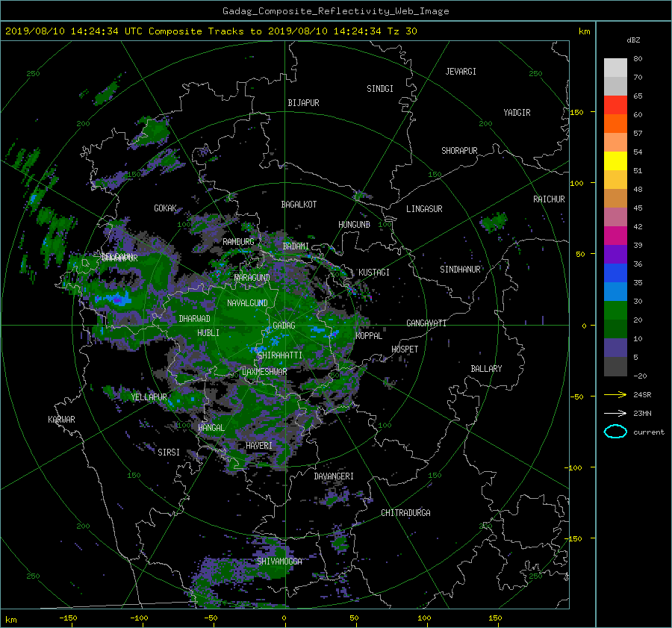Select the RAMDURG label
The height and width of the screenshot is (628, 672).
coord(238,242)
